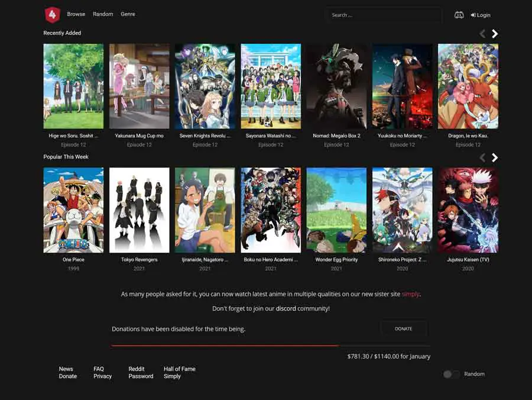Open the Genre menu
Screen dimensions: 532x400
point(128,14)
